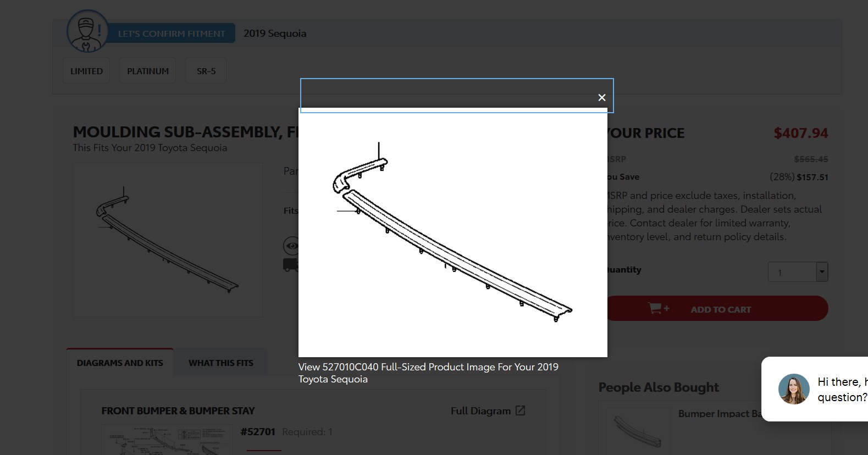868x455 pixels.
Task: Open the Diagrams and Kits tab
Action: click(120, 363)
